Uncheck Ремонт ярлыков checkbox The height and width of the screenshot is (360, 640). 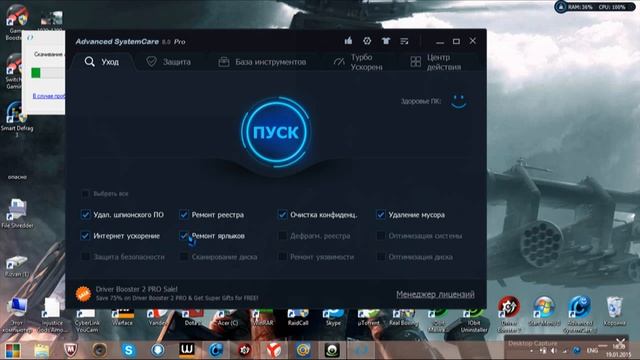[x=184, y=236]
